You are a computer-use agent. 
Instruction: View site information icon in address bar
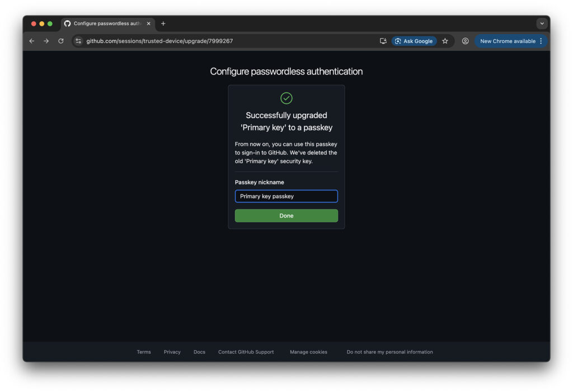[x=78, y=41]
